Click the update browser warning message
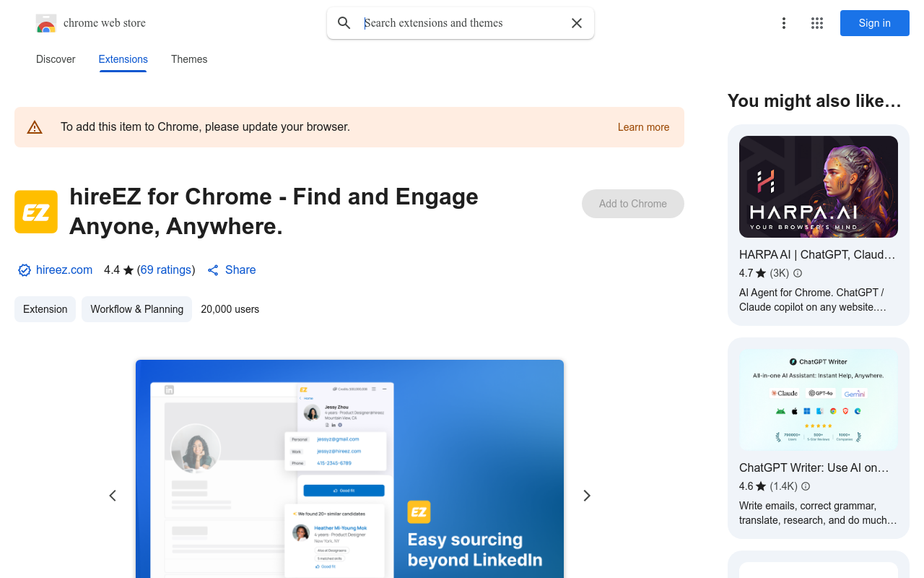The height and width of the screenshot is (578, 924). pyautogui.click(x=205, y=127)
